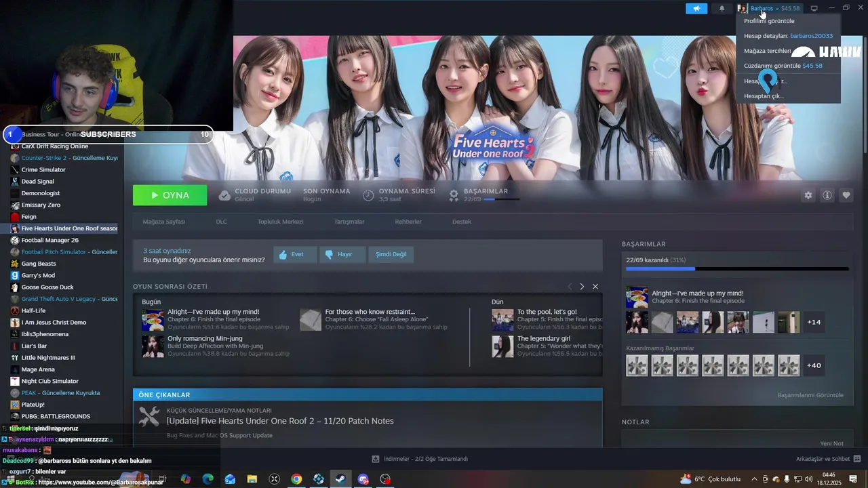Open the Windows notification center icon

coord(853,479)
